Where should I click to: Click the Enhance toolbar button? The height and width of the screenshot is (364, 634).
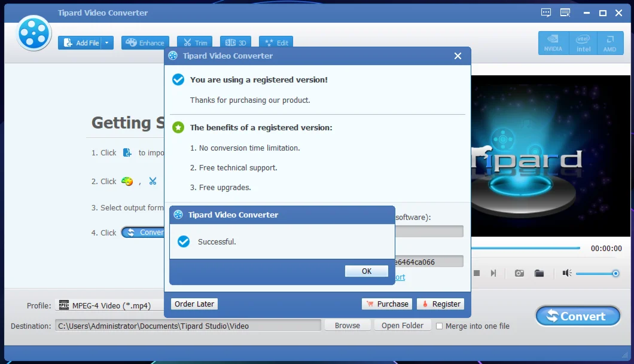145,43
